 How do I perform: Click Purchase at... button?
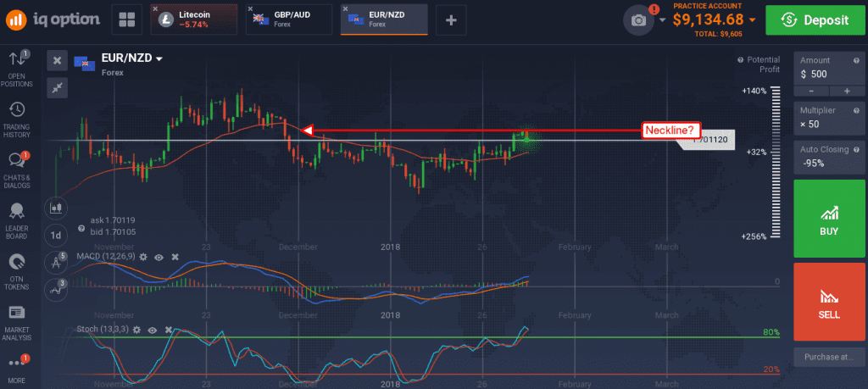[x=829, y=357]
